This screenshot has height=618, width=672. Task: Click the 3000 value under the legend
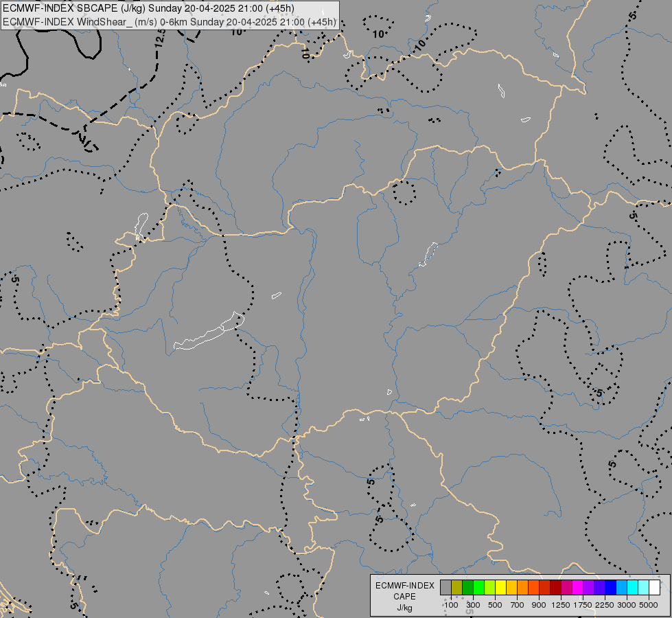pos(627,605)
